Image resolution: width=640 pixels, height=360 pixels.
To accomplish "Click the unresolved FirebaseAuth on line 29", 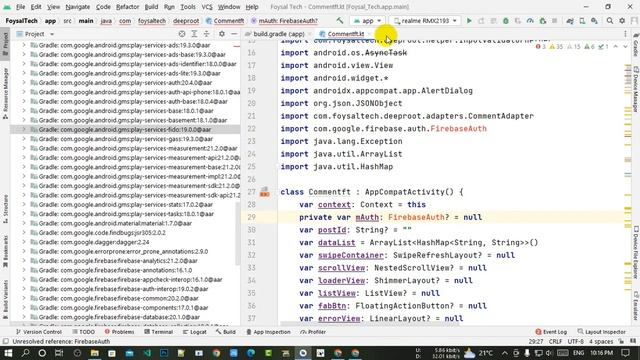I will pos(416,217).
